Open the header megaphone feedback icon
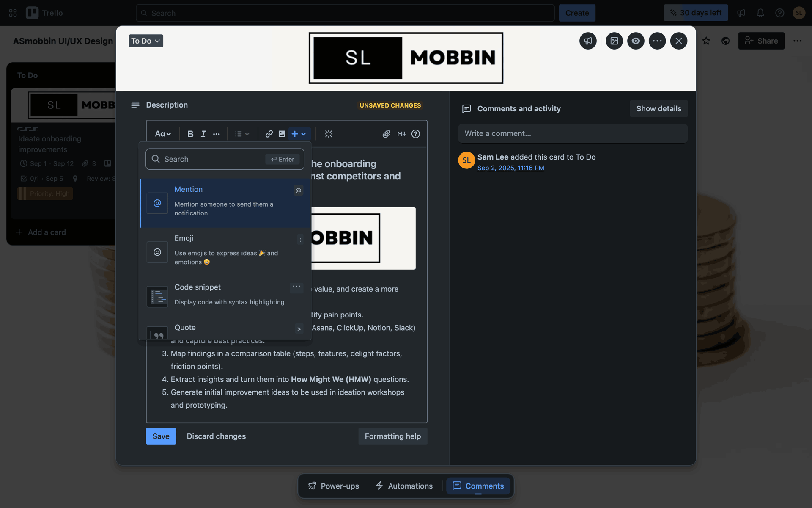 [x=741, y=13]
